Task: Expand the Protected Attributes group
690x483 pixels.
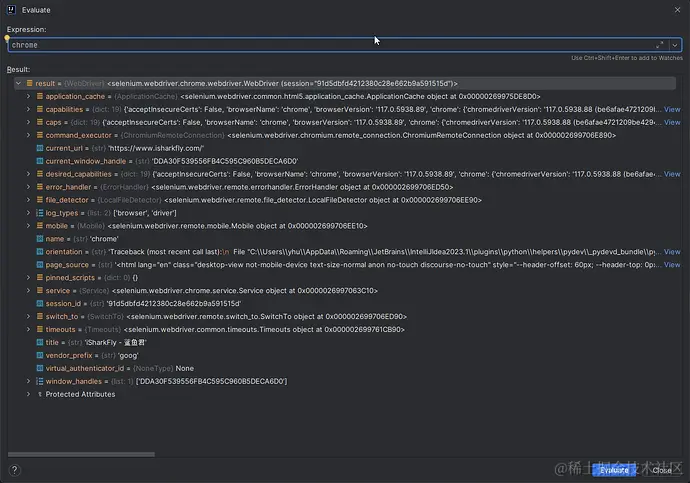Action: (x=28, y=395)
